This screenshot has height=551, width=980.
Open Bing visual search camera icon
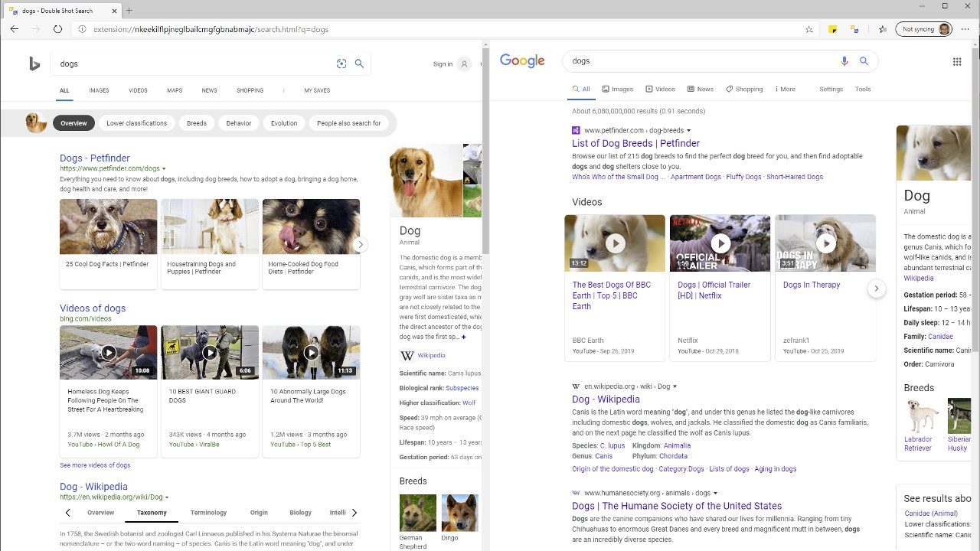pos(341,64)
